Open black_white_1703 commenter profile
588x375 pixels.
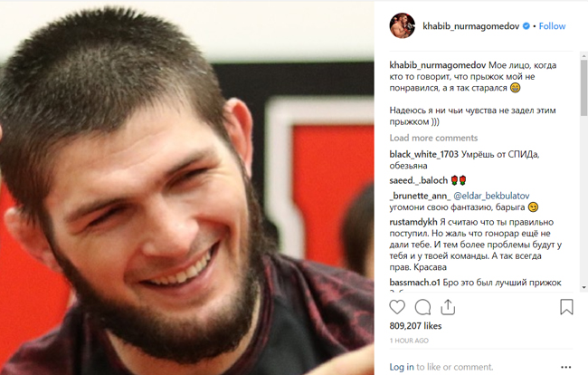(423, 154)
